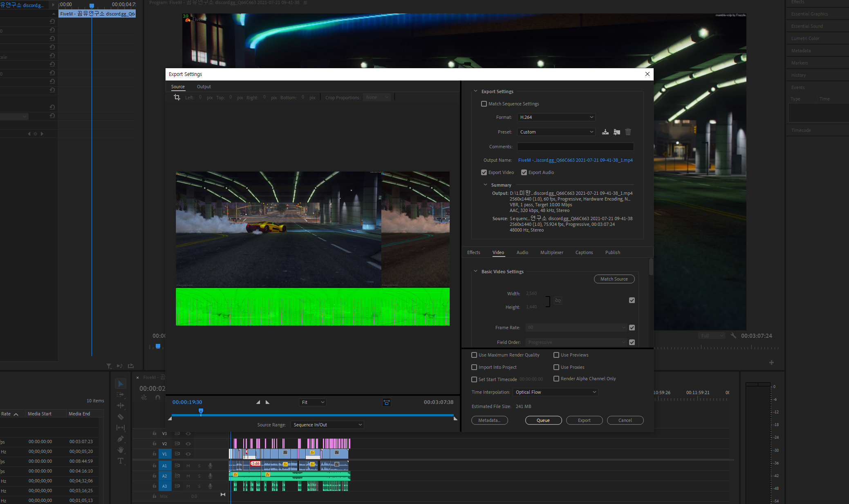This screenshot has width=849, height=504.
Task: Click the Match Source button
Action: click(614, 279)
